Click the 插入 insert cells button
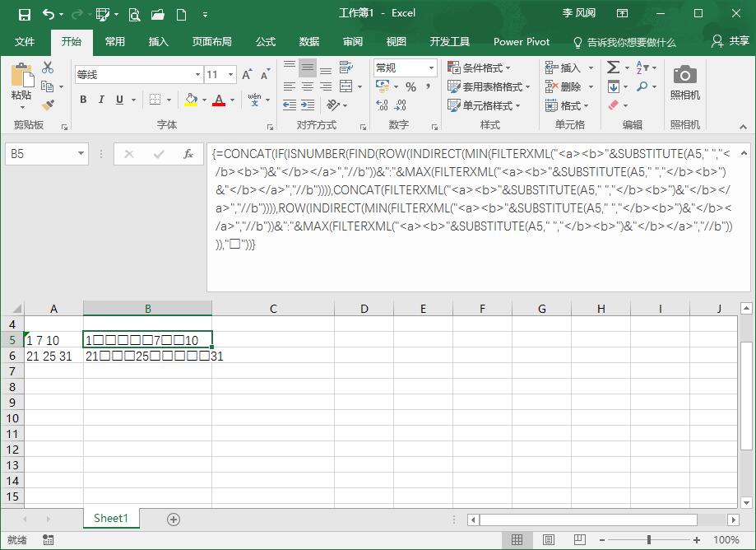Screen dimensions: 756x550 (x=563, y=68)
